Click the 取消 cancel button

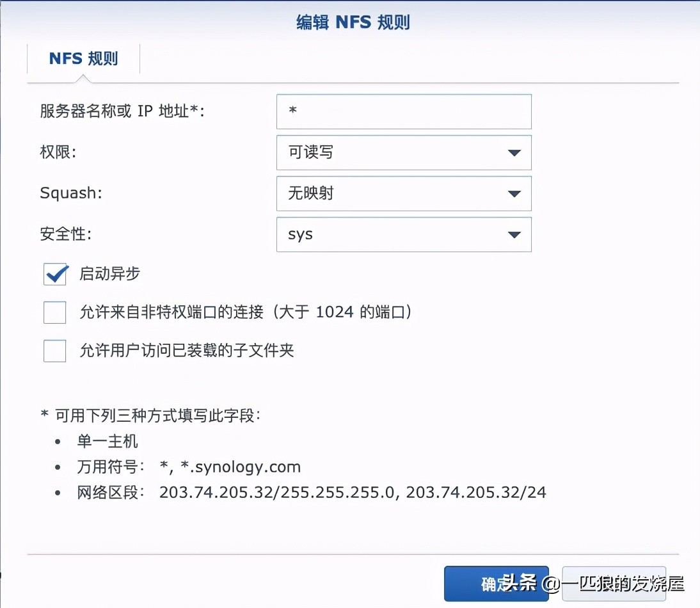(x=614, y=584)
